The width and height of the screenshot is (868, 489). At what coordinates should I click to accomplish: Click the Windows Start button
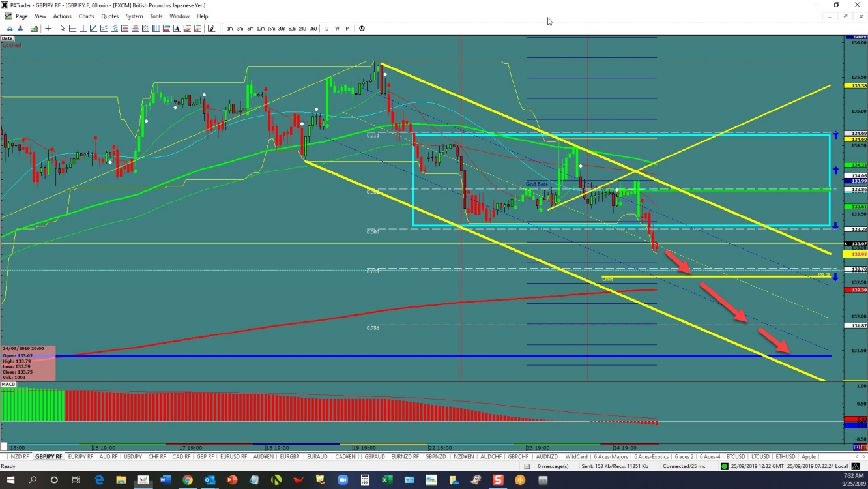[x=10, y=480]
